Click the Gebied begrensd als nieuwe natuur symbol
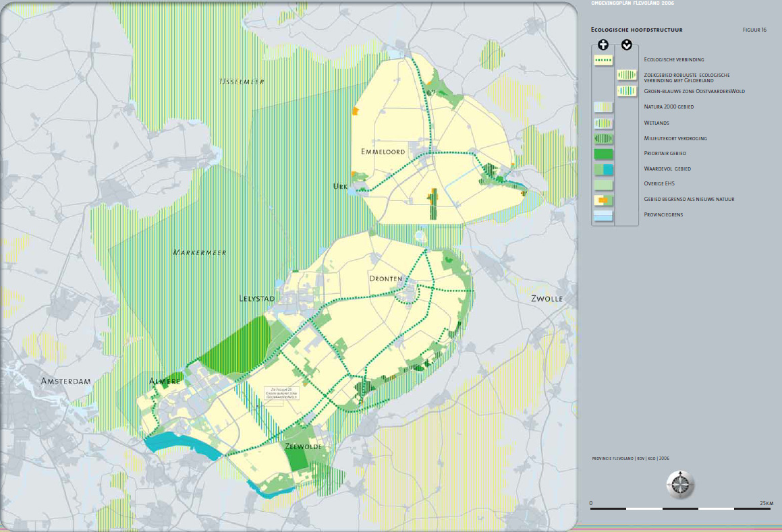The width and height of the screenshot is (782, 532). [603, 200]
